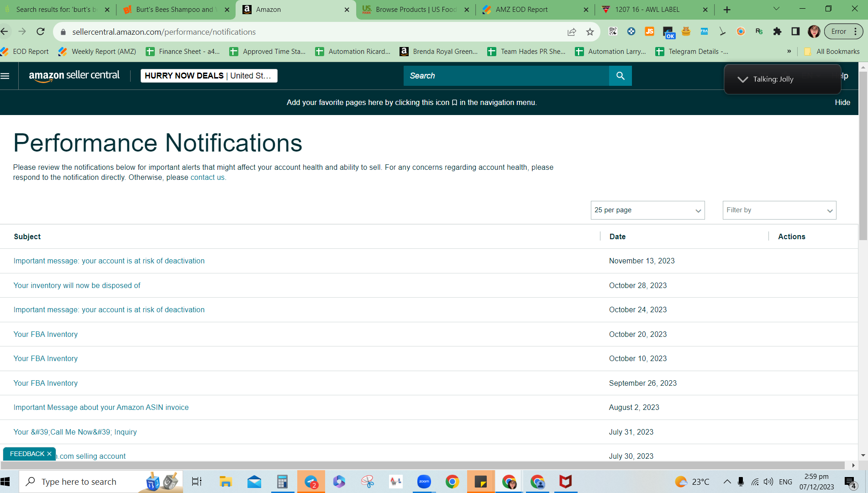Click the Task View taskbar icon
Screen dimensions: 868x493
pos(197,482)
